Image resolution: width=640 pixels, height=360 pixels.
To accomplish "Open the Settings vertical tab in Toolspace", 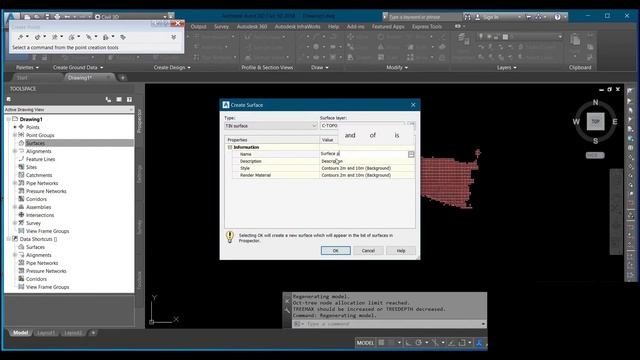I will tap(139, 173).
